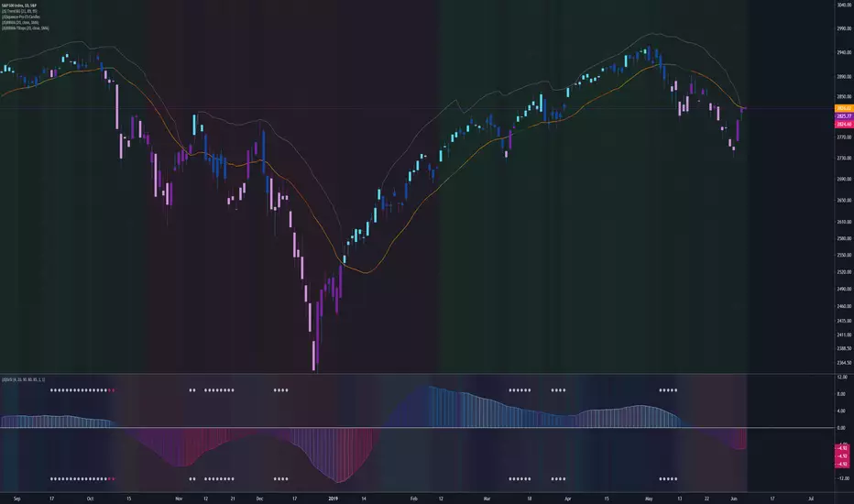
Task: Select the indicator legend row ending in 'Candles'
Action: pos(21,16)
